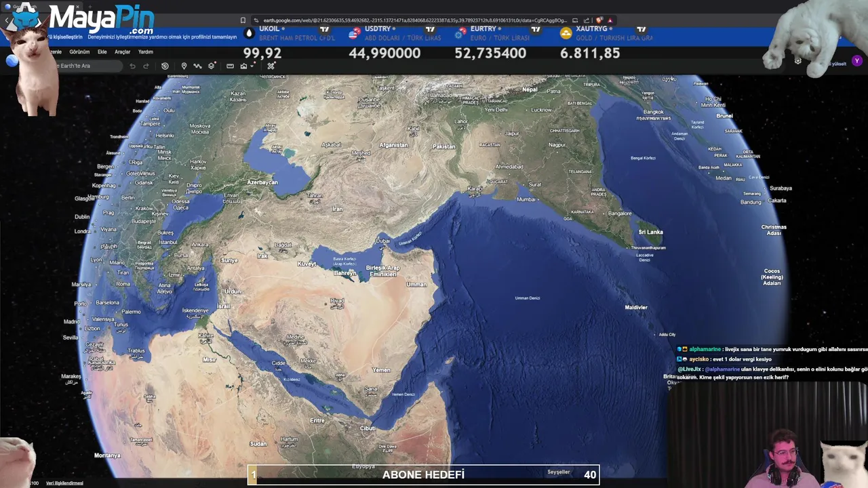Viewport: 868px width, 488px height.
Task: Select the Draw path or polygon tool
Action: pos(197,66)
